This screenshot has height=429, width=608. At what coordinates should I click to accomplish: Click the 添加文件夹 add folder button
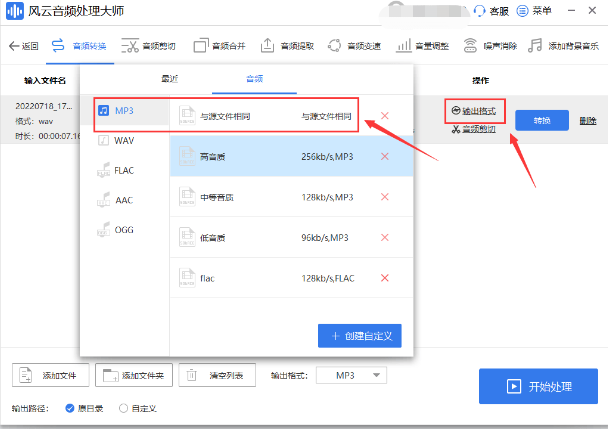[134, 375]
